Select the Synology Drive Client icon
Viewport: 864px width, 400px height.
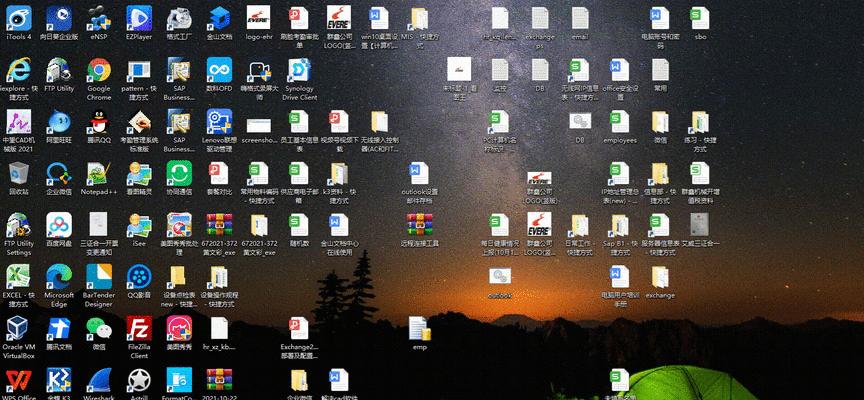pyautogui.click(x=299, y=70)
